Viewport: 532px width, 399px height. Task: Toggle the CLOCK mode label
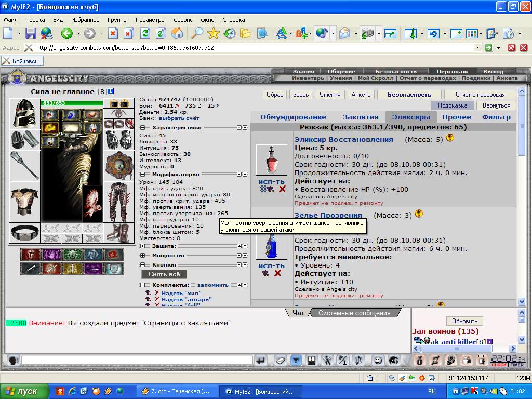pyautogui.click(x=499, y=365)
